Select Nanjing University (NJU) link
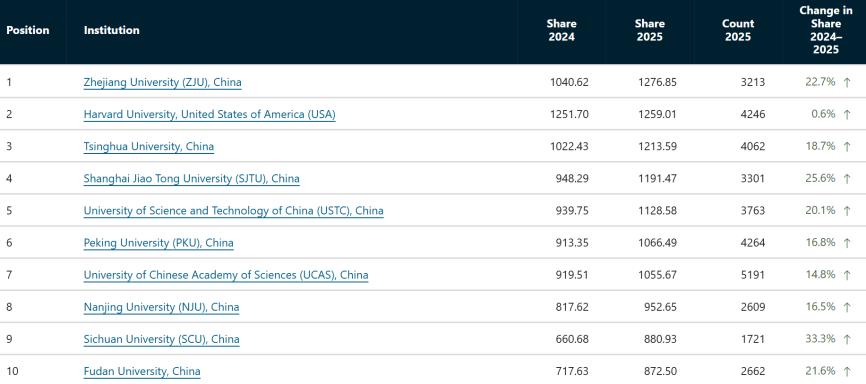Screen dimensions: 866x384 click(x=161, y=307)
